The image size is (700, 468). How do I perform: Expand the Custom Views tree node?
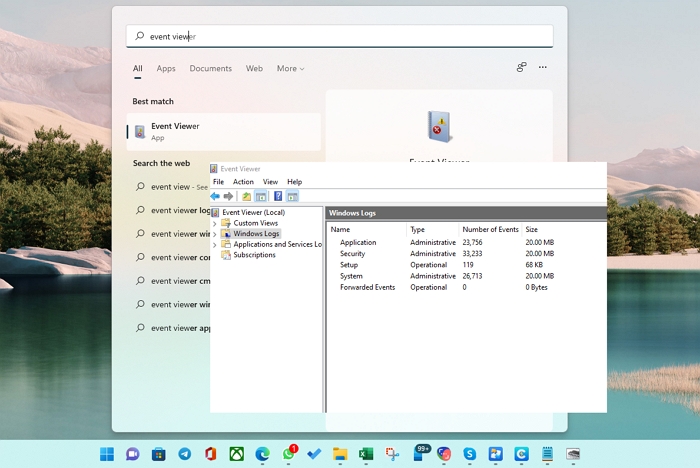(215, 223)
